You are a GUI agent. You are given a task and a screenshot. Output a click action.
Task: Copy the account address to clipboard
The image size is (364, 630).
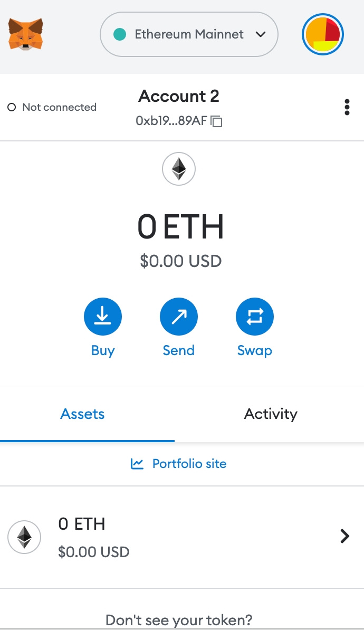(x=216, y=121)
